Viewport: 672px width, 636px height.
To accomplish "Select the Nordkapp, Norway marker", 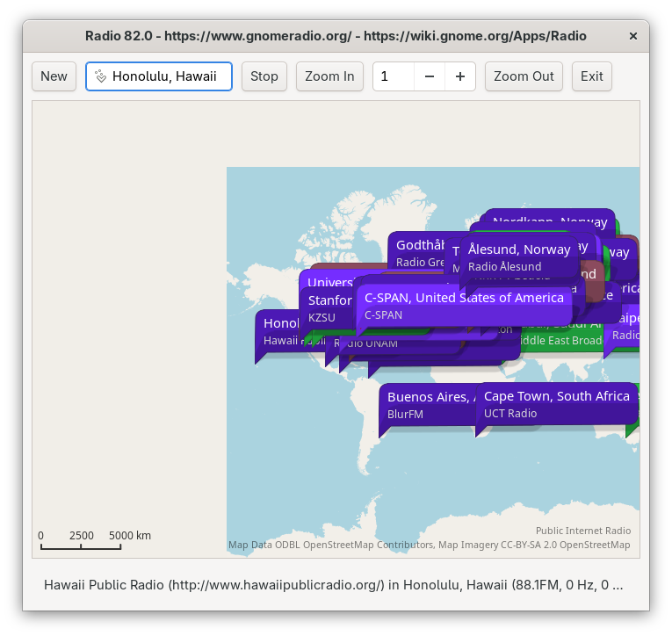I will click(550, 219).
